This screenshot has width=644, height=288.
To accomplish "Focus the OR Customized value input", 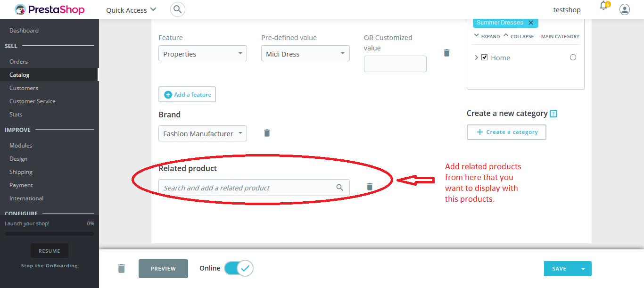I will [395, 64].
